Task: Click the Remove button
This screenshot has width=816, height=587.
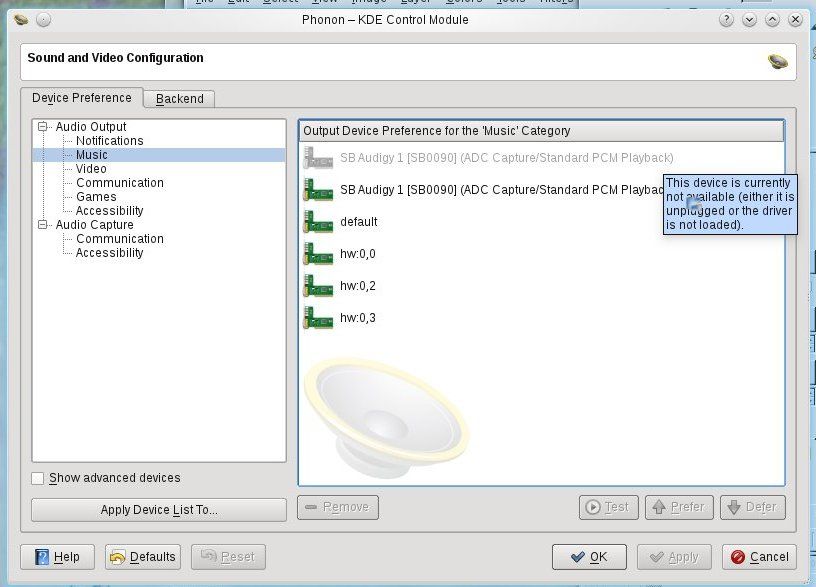Action: [x=338, y=507]
